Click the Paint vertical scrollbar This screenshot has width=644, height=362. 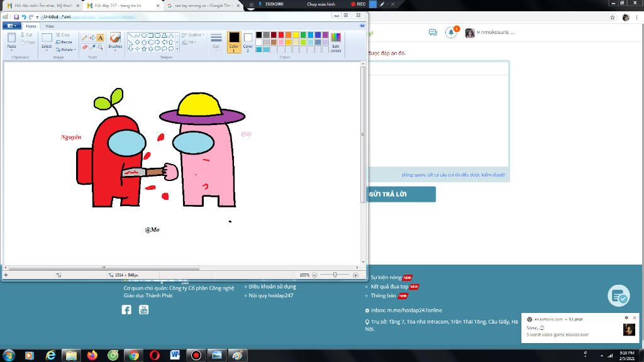tap(363, 134)
